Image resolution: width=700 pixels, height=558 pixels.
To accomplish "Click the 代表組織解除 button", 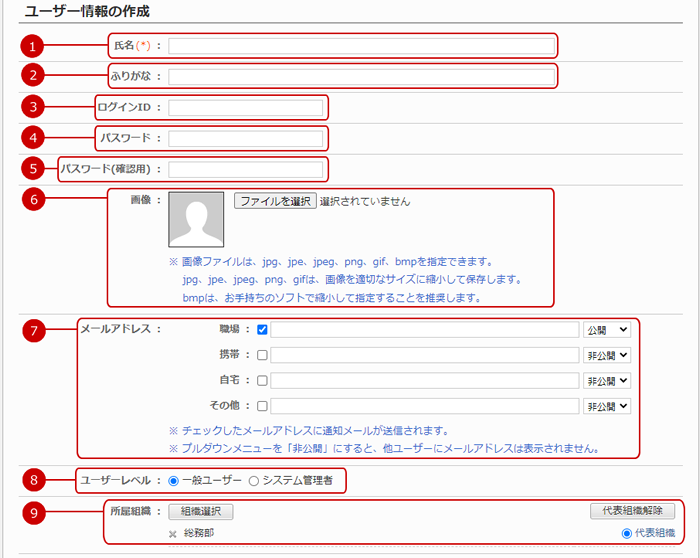I will pyautogui.click(x=626, y=511).
